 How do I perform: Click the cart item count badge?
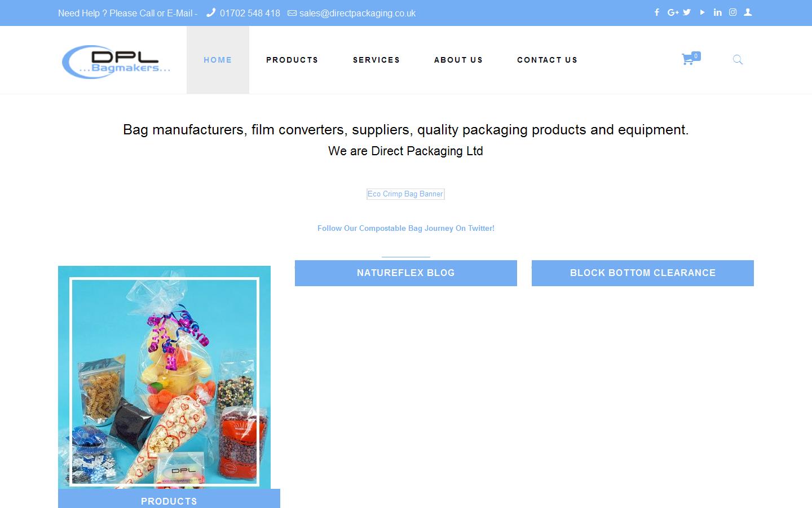(x=696, y=56)
